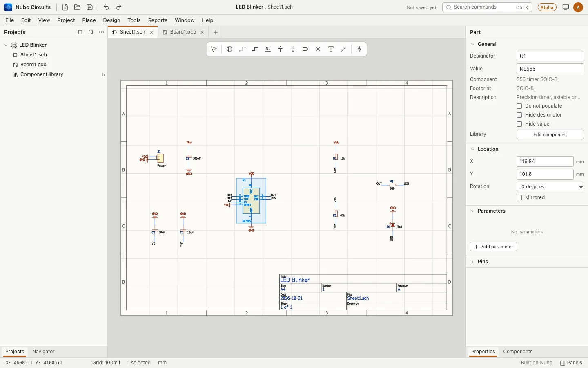The height and width of the screenshot is (368, 588).
Task: Collapse the Location section
Action: [x=472, y=149]
